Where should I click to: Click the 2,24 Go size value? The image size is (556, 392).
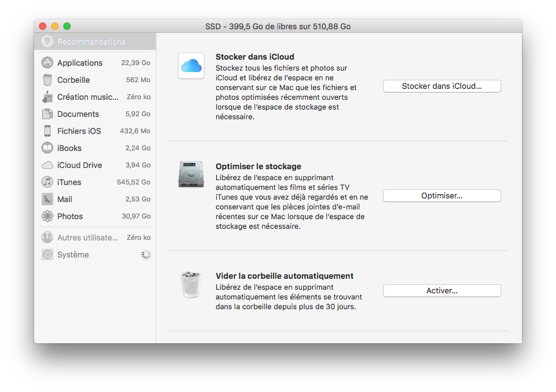[x=138, y=148]
